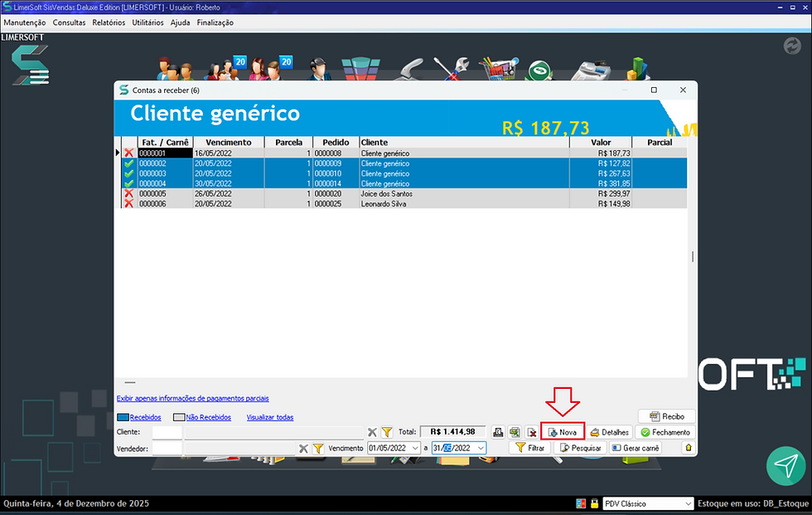Click the Fechamento button
This screenshot has width=812, height=515.
tap(665, 432)
